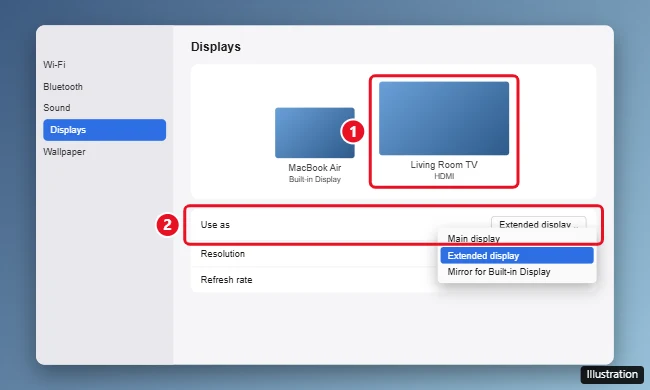Open the Wi-Fi settings in sidebar
Image resolution: width=650 pixels, height=390 pixels.
coord(54,65)
